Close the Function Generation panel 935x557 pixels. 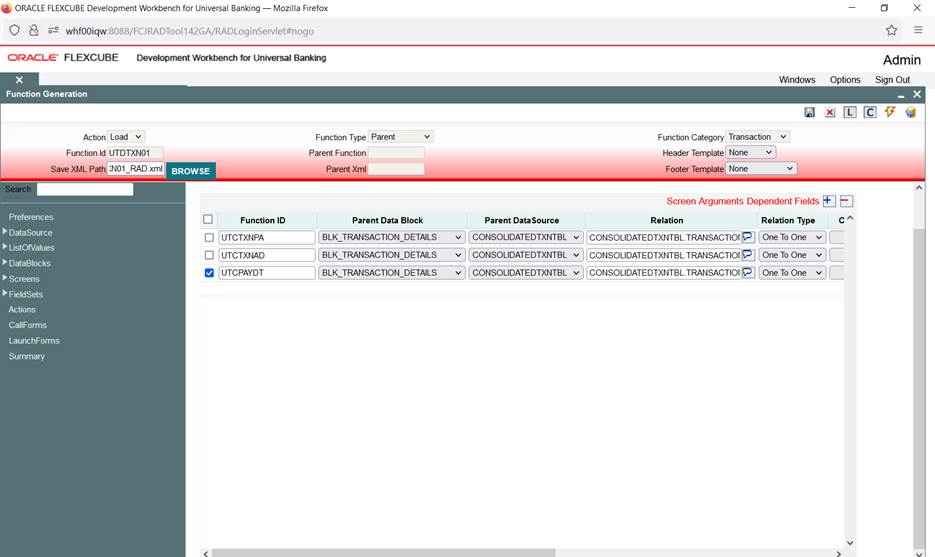coord(917,94)
